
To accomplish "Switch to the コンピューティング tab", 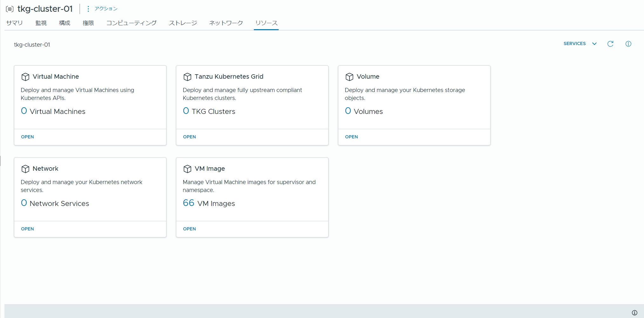I will pyautogui.click(x=131, y=23).
